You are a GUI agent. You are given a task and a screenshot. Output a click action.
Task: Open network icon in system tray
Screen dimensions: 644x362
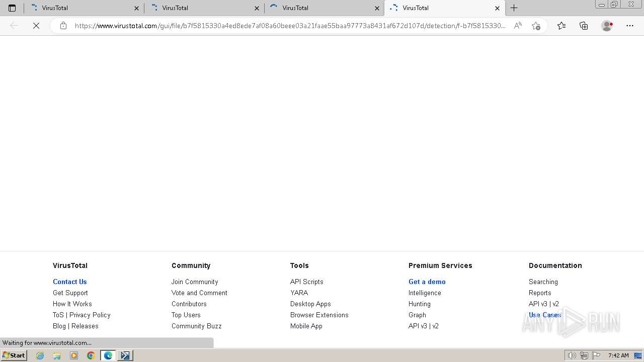tap(584, 355)
